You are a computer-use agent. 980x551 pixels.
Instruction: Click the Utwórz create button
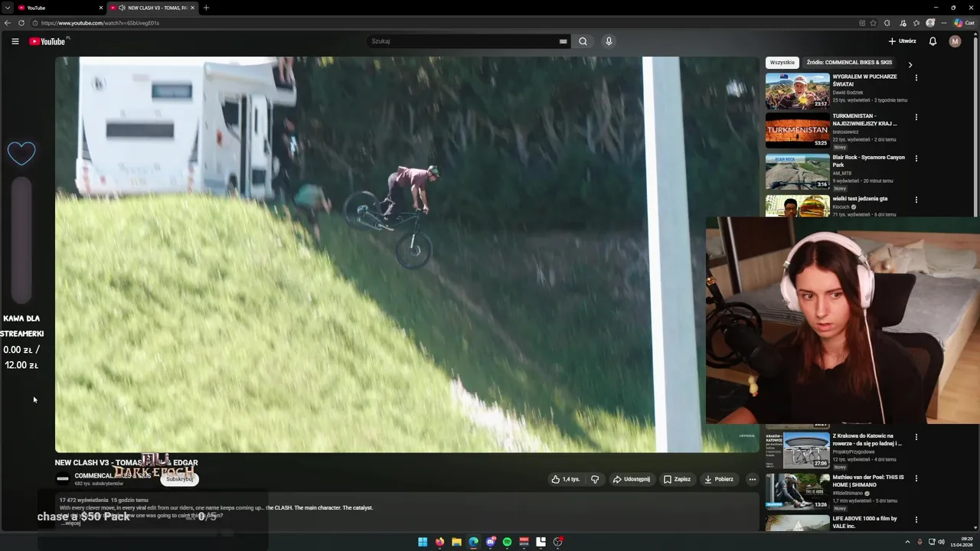(902, 41)
